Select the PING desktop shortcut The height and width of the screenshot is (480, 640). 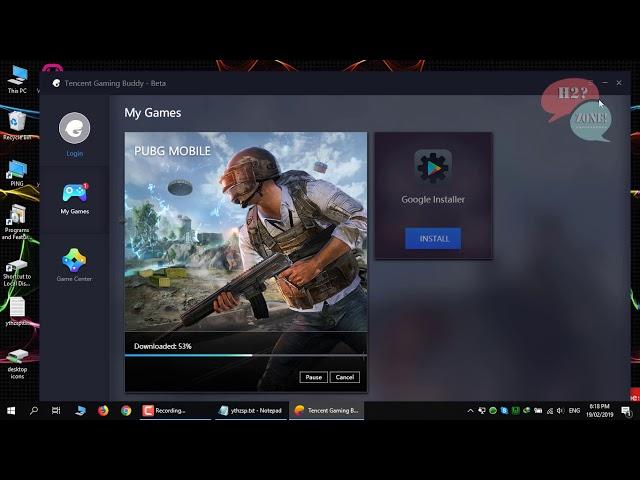click(17, 173)
